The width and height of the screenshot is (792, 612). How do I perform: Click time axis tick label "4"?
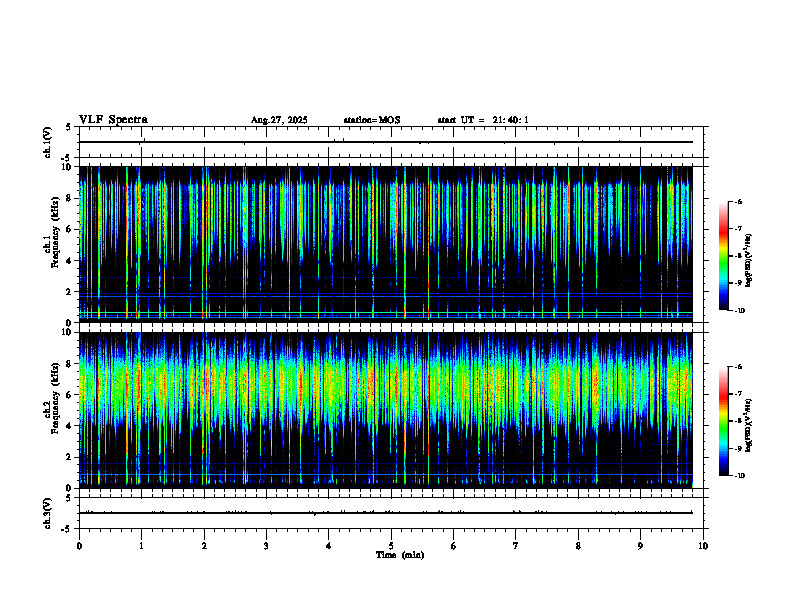click(x=329, y=546)
